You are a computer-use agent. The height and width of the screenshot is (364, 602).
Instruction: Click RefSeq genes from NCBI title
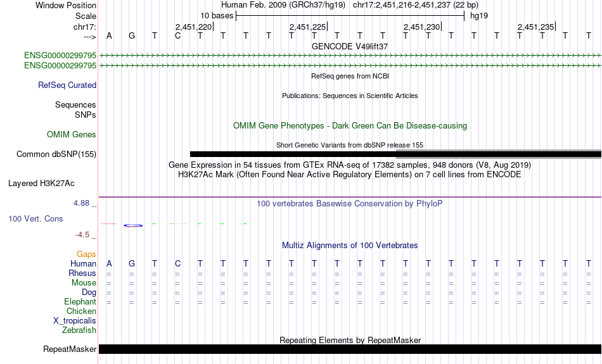coord(350,76)
